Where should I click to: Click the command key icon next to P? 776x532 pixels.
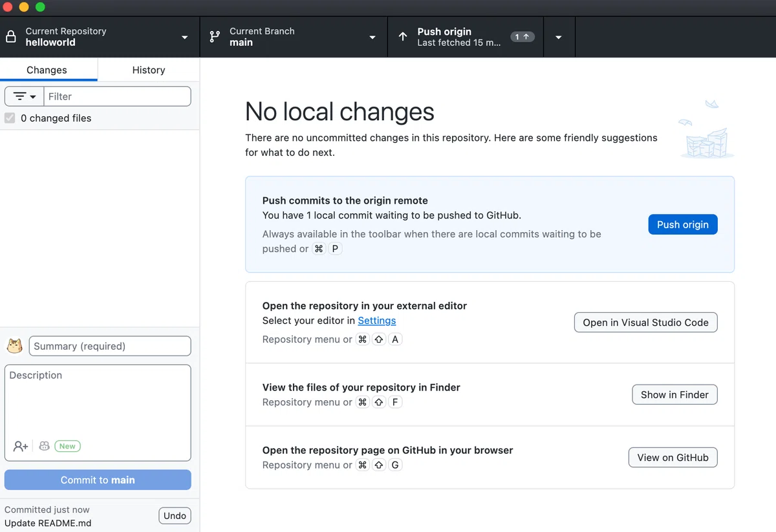pos(319,249)
